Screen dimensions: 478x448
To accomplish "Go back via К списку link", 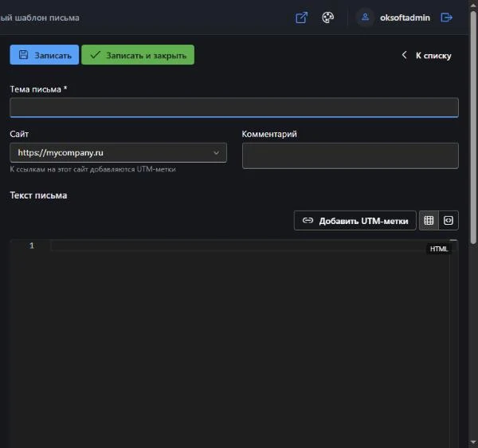I will [426, 56].
